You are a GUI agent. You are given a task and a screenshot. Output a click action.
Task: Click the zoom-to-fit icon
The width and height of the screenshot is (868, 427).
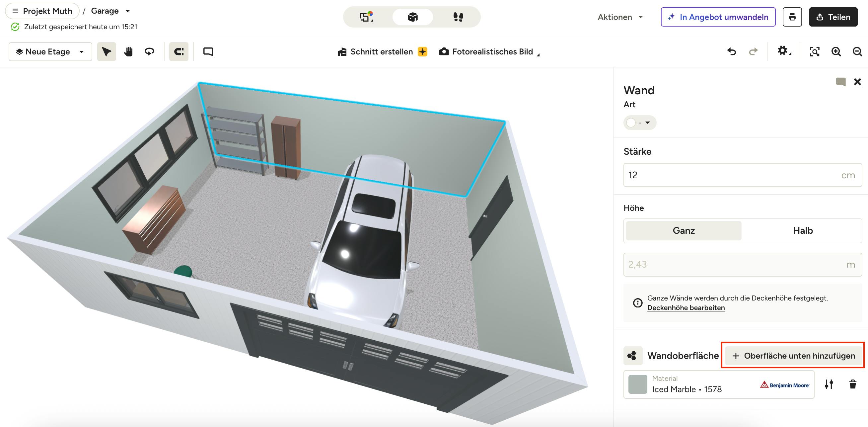pos(815,51)
